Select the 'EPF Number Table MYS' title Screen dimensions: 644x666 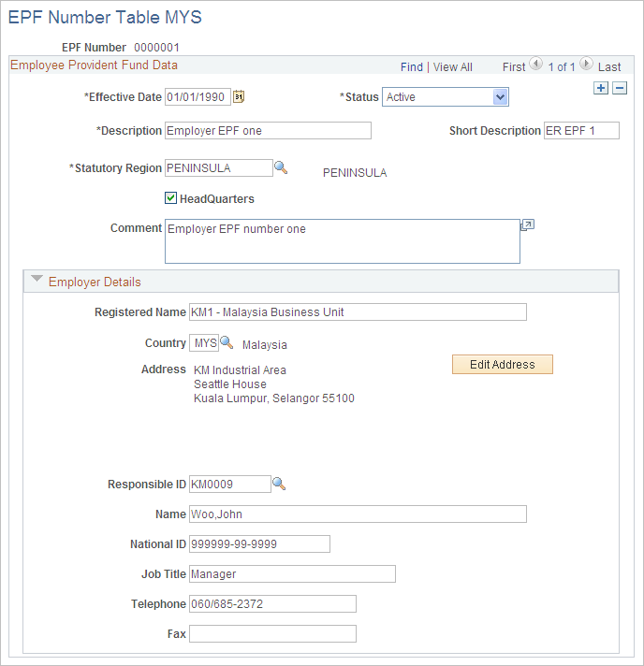click(x=105, y=18)
